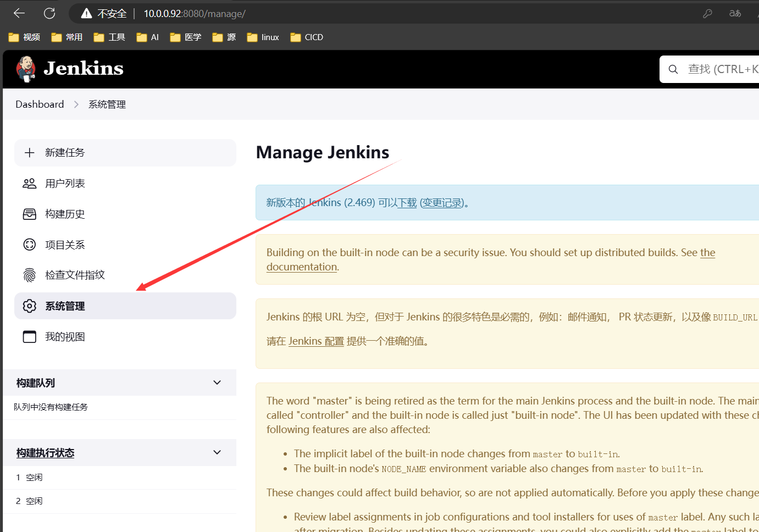Click the fingerprint icon for 检查文件指纹
Image resolution: width=759 pixels, height=532 pixels.
tap(30, 275)
